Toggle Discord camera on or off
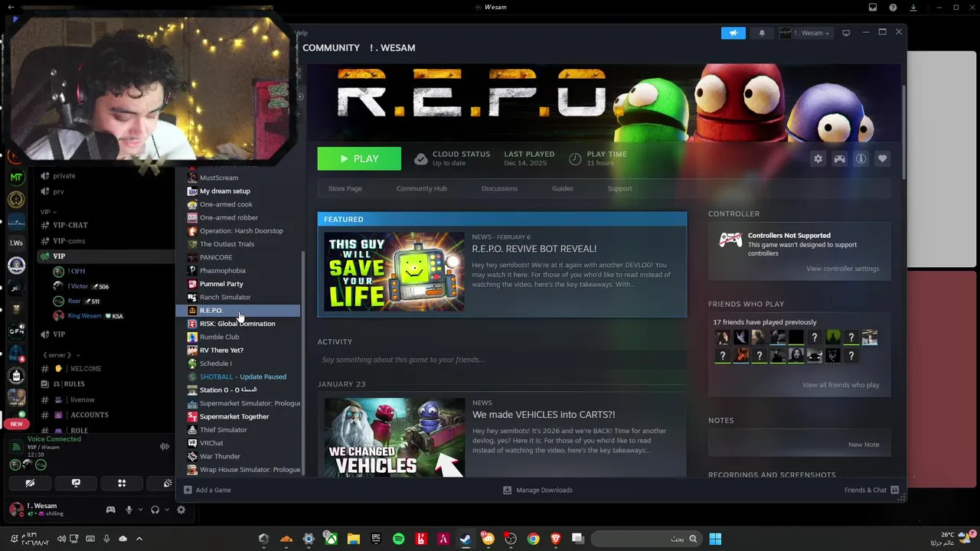The width and height of the screenshot is (980, 551). 30,483
